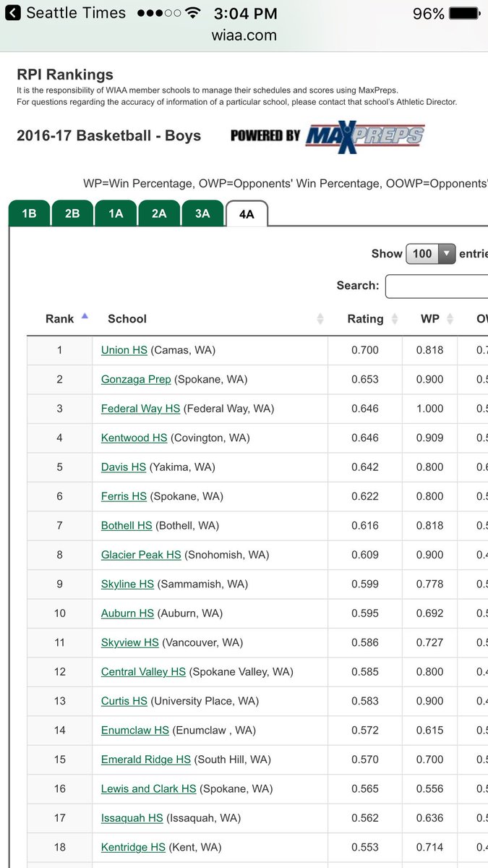
Task: Click Kentridge WP value 0.714
Action: coord(429,847)
